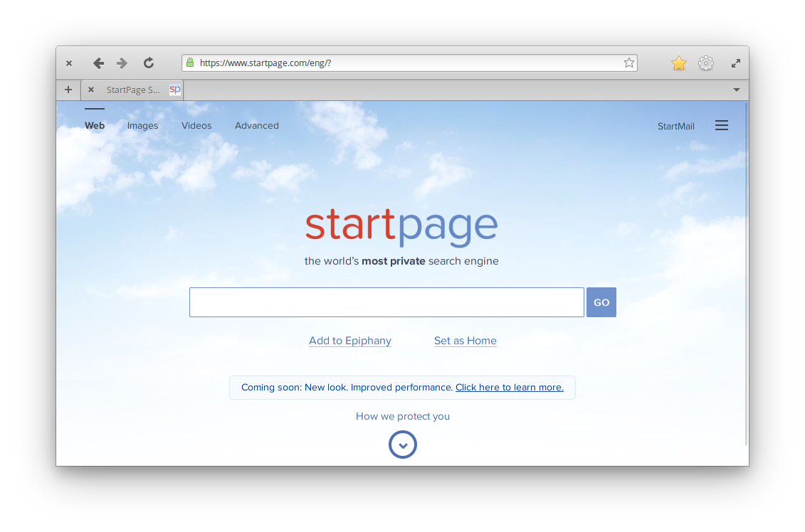Open the hamburger menu on StartPage
The width and height of the screenshot is (805, 532).
click(x=721, y=125)
